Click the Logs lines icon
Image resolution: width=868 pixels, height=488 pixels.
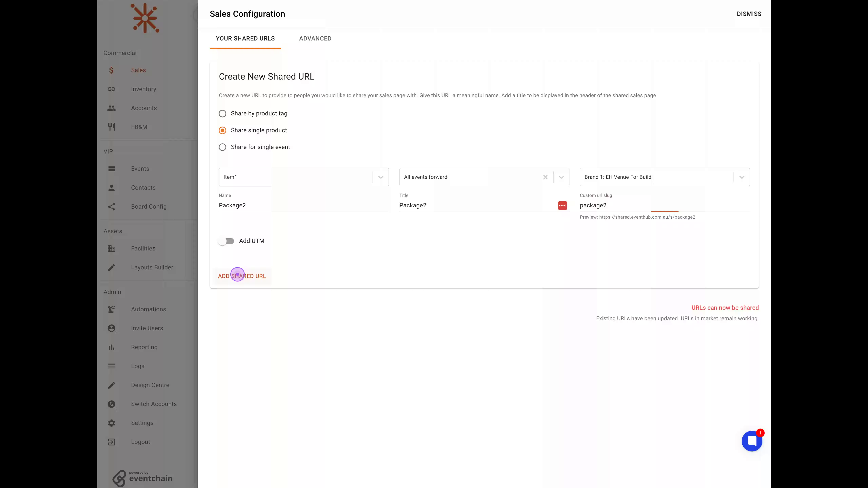pos(112,366)
